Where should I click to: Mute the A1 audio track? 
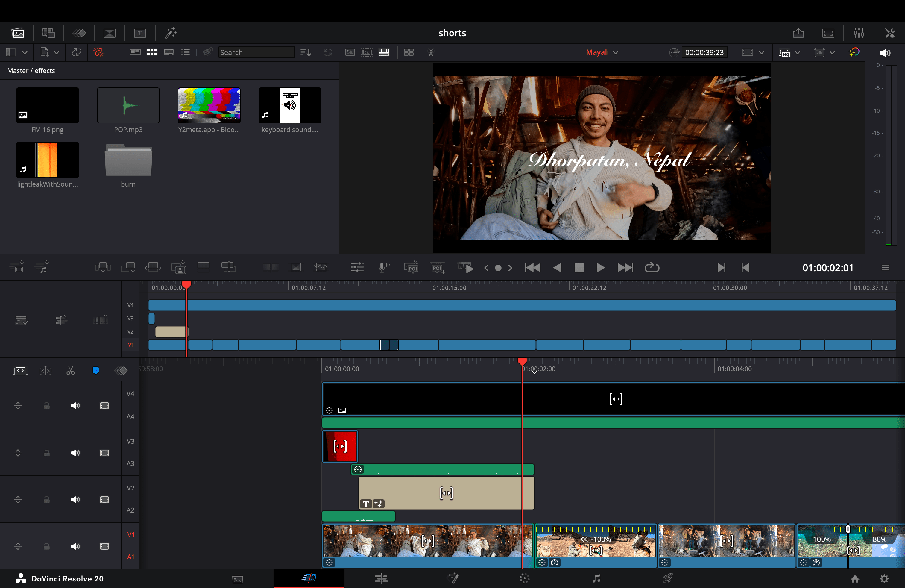[x=75, y=547]
